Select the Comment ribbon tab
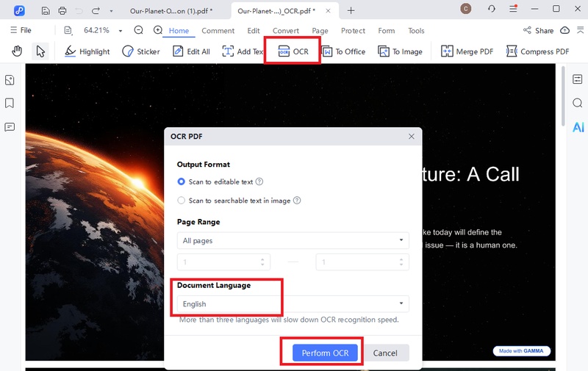This screenshot has height=371, width=588. click(x=218, y=31)
